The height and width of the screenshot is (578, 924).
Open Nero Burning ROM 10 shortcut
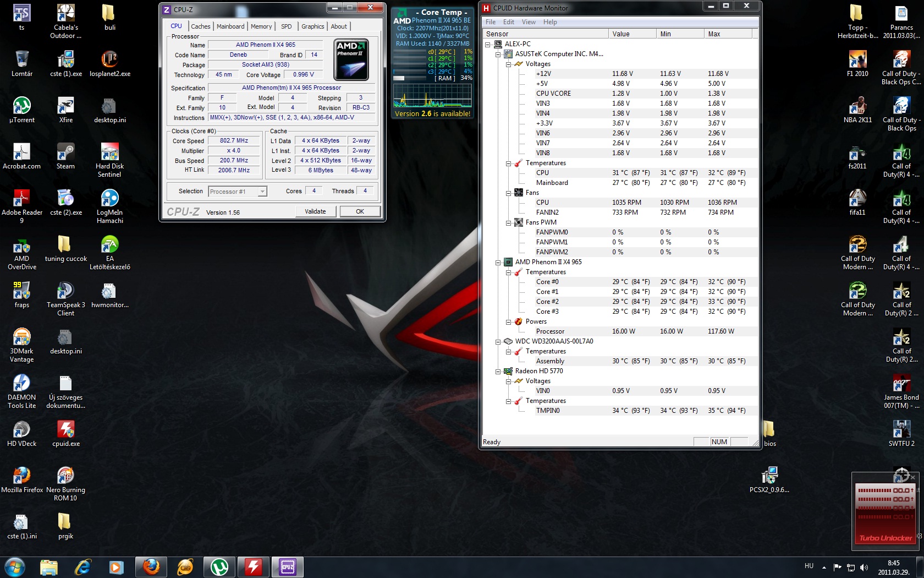65,484
